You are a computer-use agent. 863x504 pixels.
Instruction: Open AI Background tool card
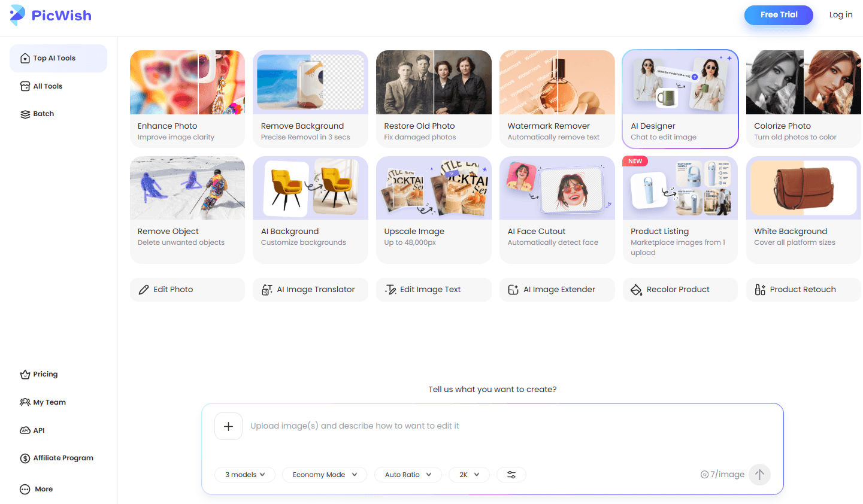click(x=310, y=210)
